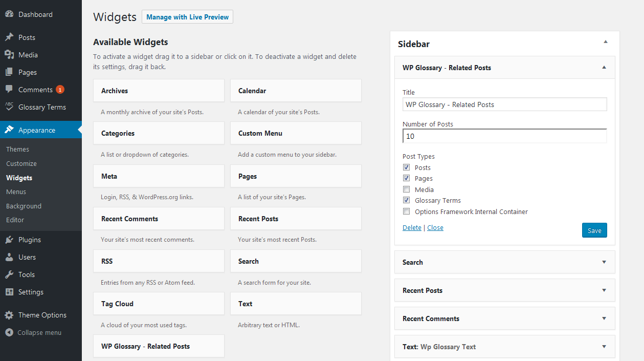Click the Save button
644x361 pixels.
(x=594, y=230)
